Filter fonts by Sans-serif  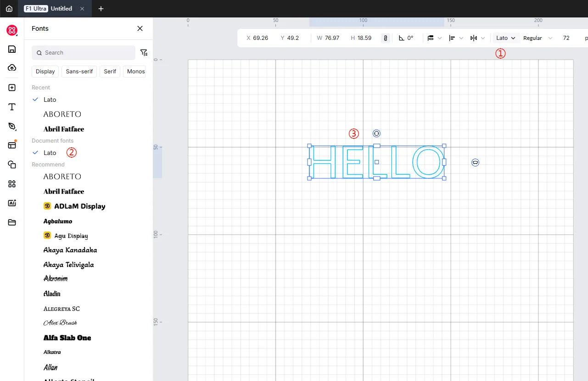(x=79, y=72)
